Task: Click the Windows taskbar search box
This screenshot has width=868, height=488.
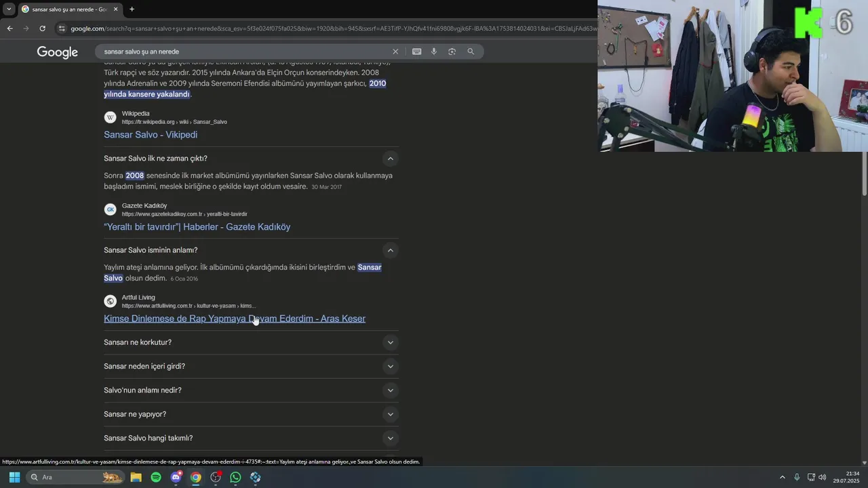Action: pos(76,477)
